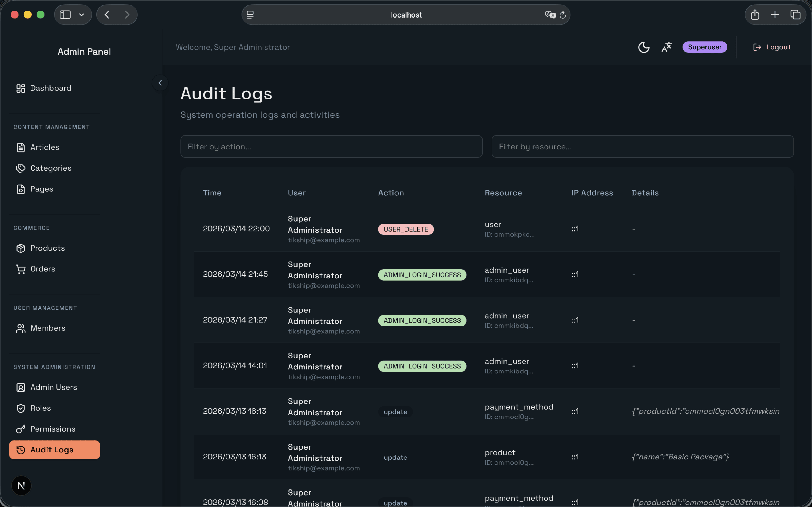Screen dimensions: 812x507
Task: Open Orders via the shopping cart icon
Action: click(x=21, y=269)
